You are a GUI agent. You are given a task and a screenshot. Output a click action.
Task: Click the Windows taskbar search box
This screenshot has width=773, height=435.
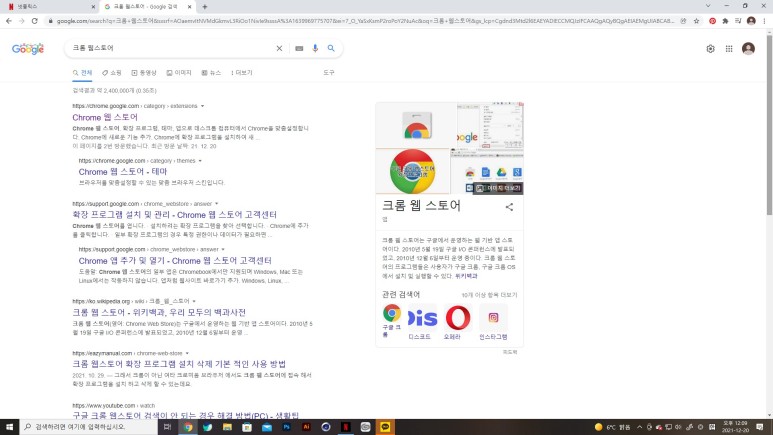[x=89, y=427]
